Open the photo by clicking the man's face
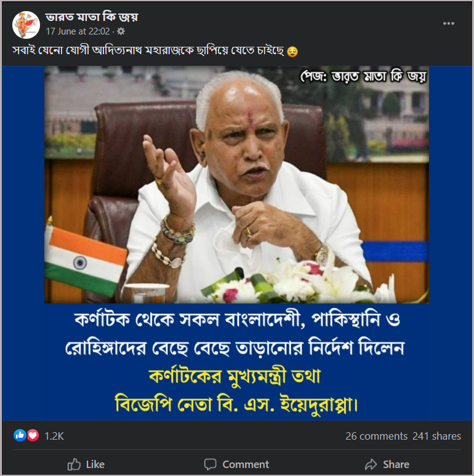The width and height of the screenshot is (474, 476). (x=243, y=137)
